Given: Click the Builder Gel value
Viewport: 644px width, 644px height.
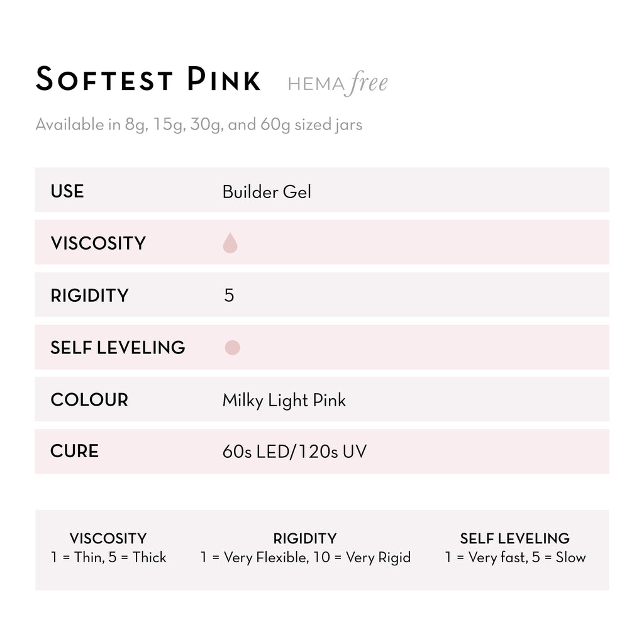Looking at the screenshot, I should click(x=267, y=192).
